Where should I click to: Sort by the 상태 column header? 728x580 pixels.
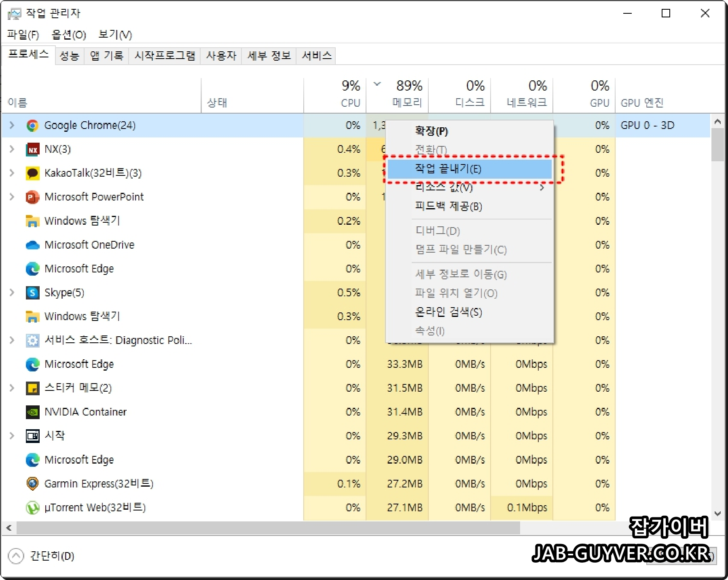click(252, 95)
